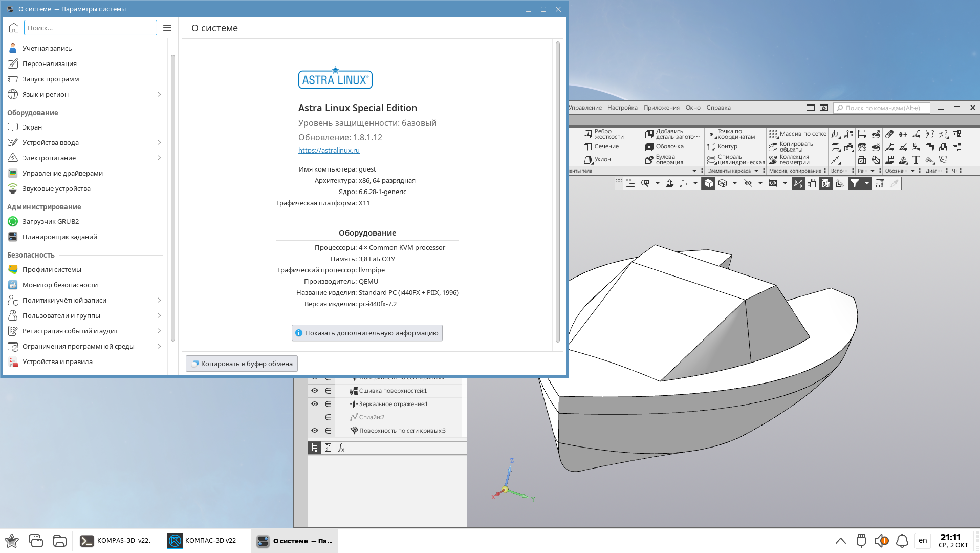Select the Ребро жесткости tool

click(604, 134)
